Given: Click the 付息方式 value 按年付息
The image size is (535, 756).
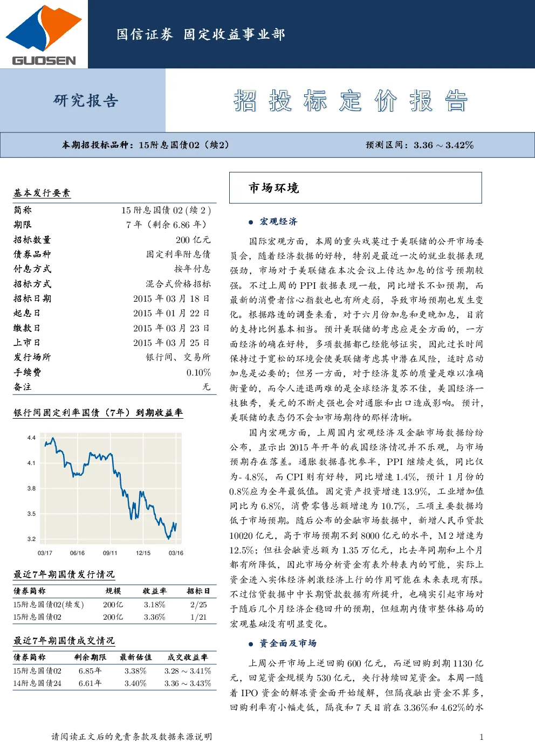Looking at the screenshot, I should pyautogui.click(x=193, y=269).
